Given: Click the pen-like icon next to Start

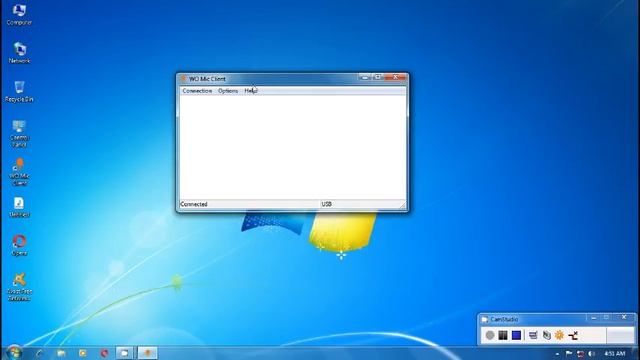Looking at the screenshot, I should coord(39,353).
